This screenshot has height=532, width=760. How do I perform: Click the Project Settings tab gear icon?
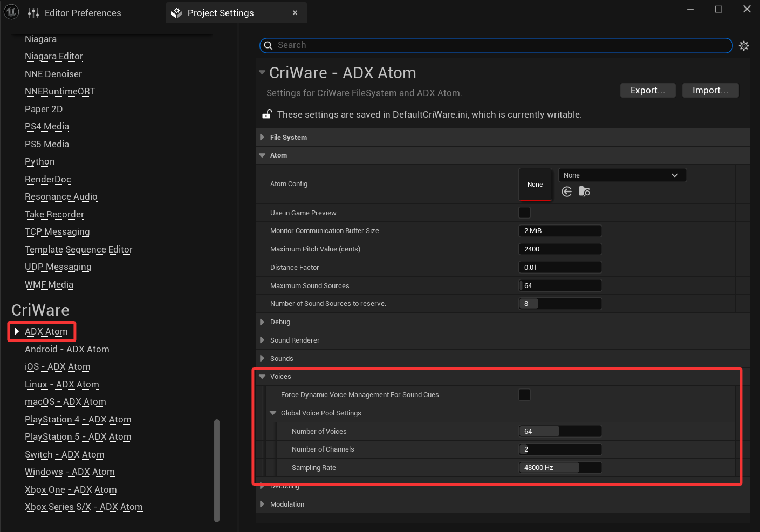tap(176, 13)
